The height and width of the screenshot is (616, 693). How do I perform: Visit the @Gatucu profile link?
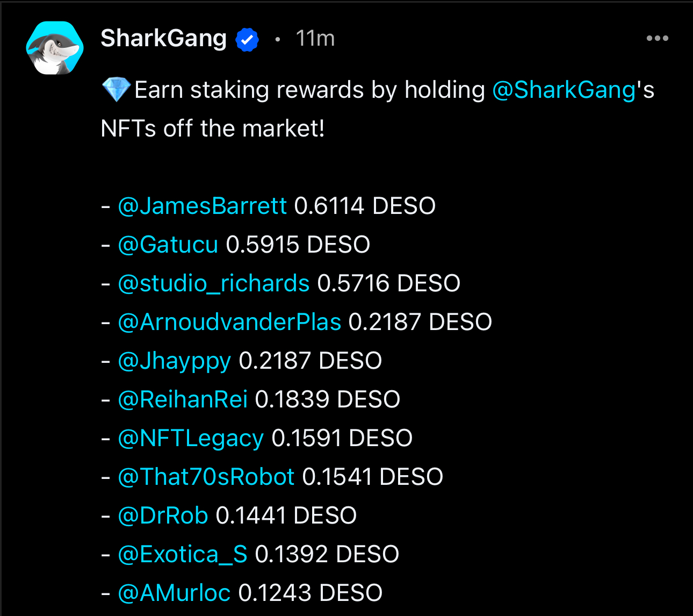pos(168,245)
